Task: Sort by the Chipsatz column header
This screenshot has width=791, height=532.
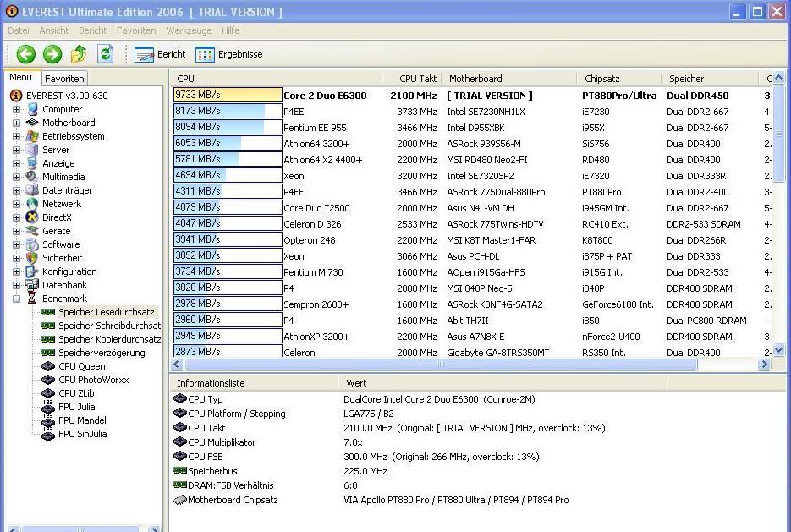Action: [x=619, y=79]
